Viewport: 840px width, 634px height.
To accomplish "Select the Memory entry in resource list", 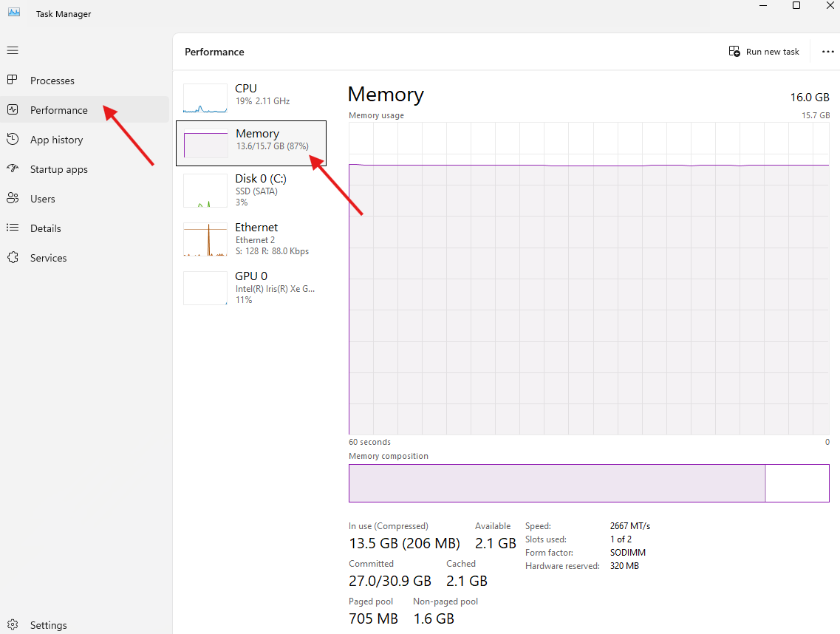I will tap(251, 143).
